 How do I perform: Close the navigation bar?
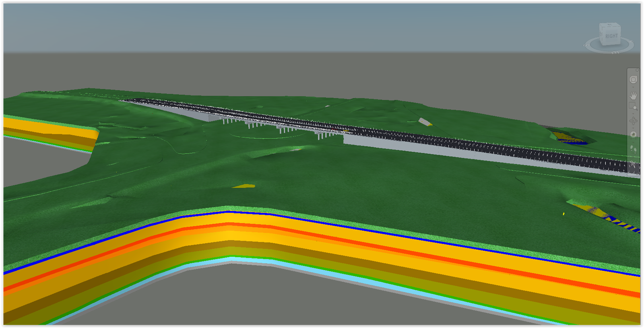coord(637,70)
